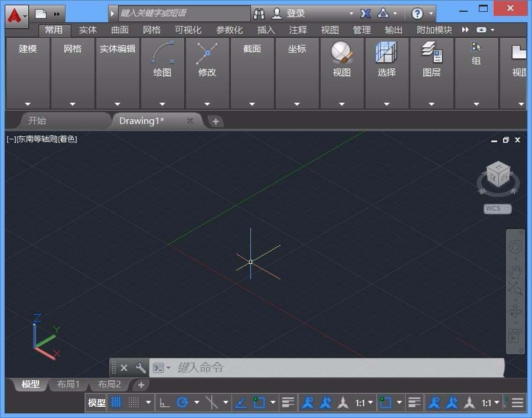Select the Pan hand tool in navigation bar
This screenshot has height=418, width=532.
click(x=515, y=270)
